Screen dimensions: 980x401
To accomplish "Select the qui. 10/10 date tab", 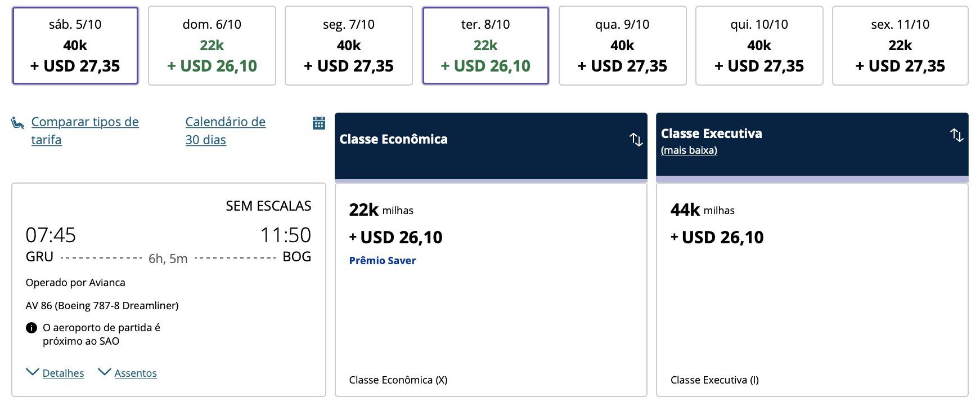I will click(x=759, y=46).
